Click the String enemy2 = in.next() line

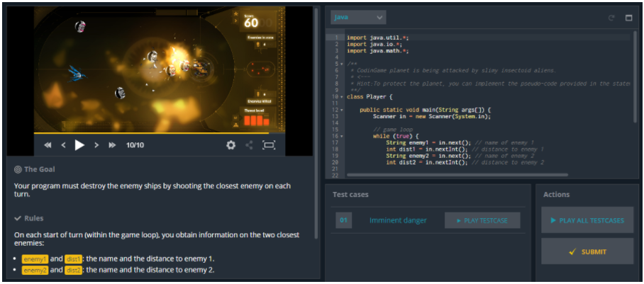tap(460, 156)
